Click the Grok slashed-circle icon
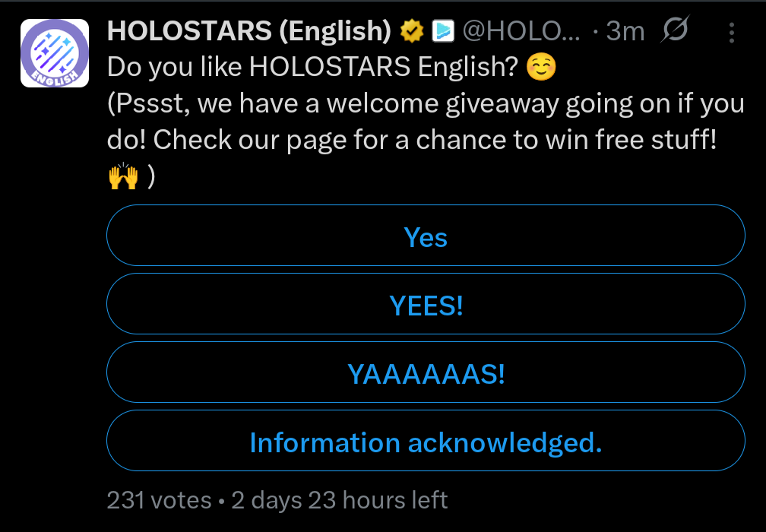766x532 pixels. 674,31
